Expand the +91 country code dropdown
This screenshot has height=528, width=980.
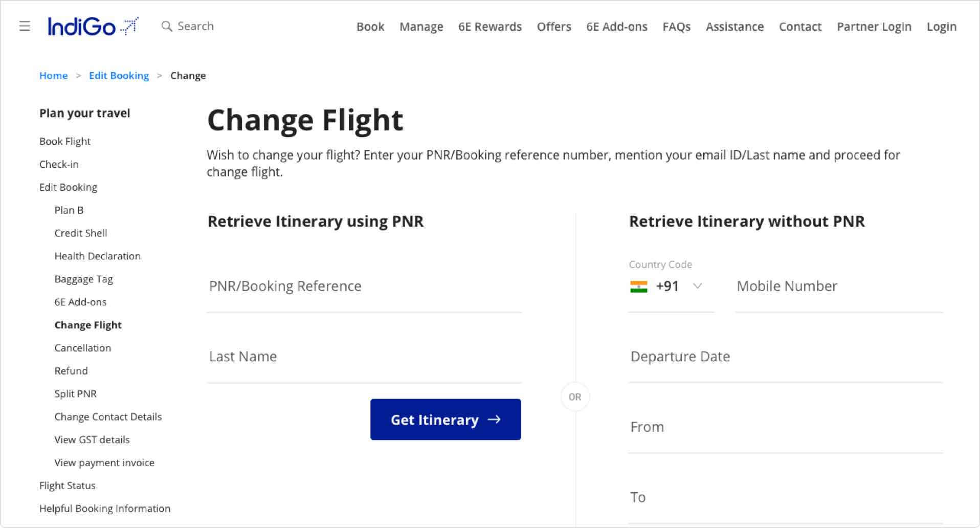(x=697, y=286)
